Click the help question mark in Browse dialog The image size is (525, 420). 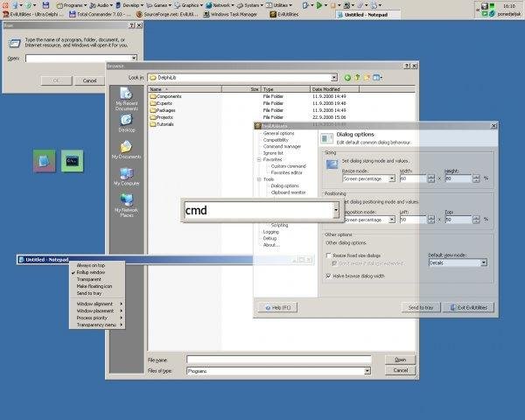[407, 66]
